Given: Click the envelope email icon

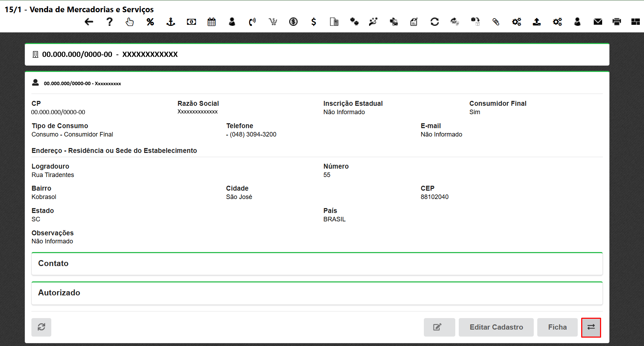Looking at the screenshot, I should [598, 22].
